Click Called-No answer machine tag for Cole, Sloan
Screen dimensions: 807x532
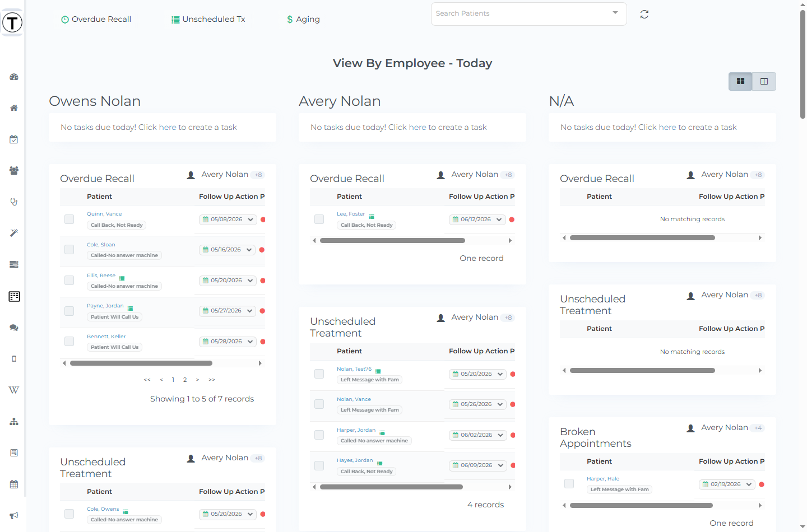(124, 255)
